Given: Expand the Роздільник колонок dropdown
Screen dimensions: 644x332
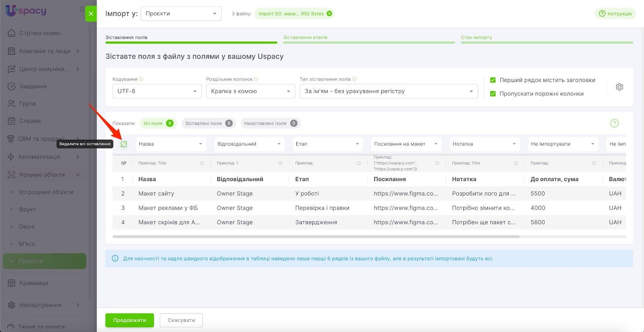Looking at the screenshot, I should tap(250, 91).
